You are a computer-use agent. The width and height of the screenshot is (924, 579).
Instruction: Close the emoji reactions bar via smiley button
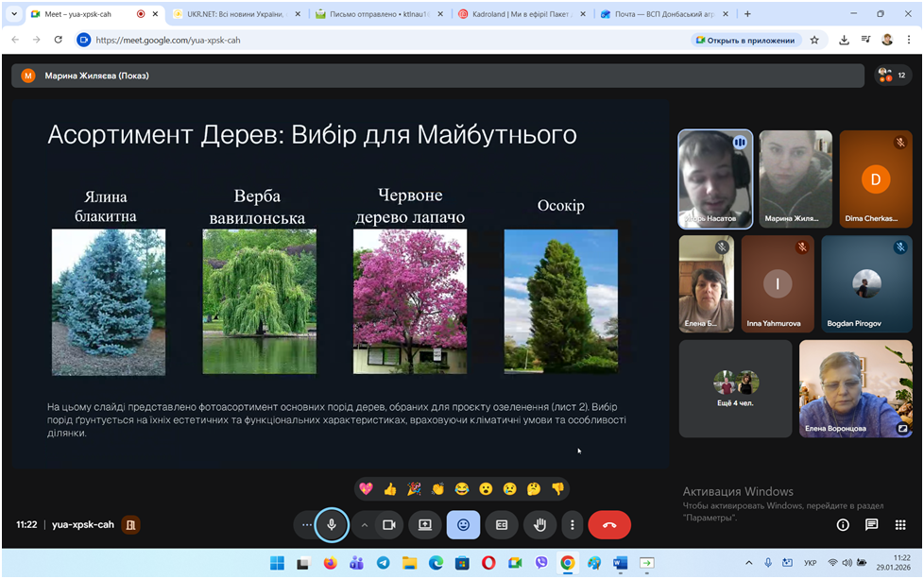463,524
